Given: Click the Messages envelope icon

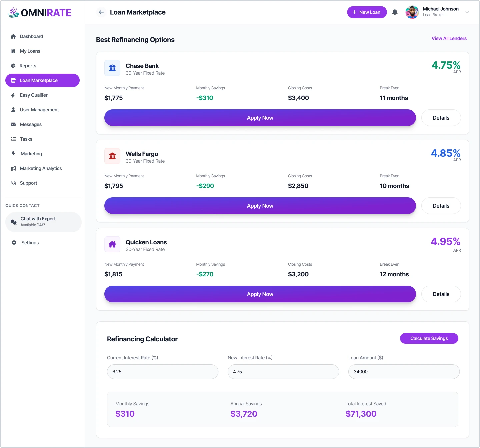Looking at the screenshot, I should (13, 124).
